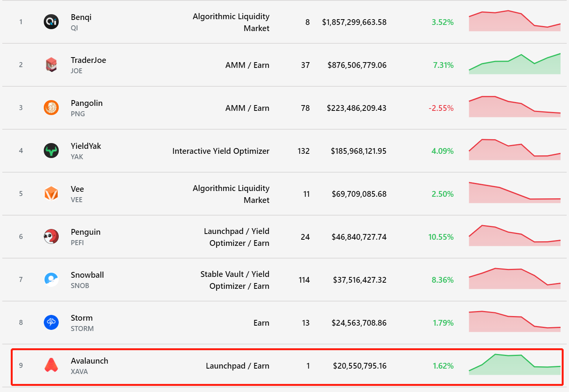Viewport: 569px width, 392px height.
Task: Click Vee's 2.50% change
Action: pos(443,194)
